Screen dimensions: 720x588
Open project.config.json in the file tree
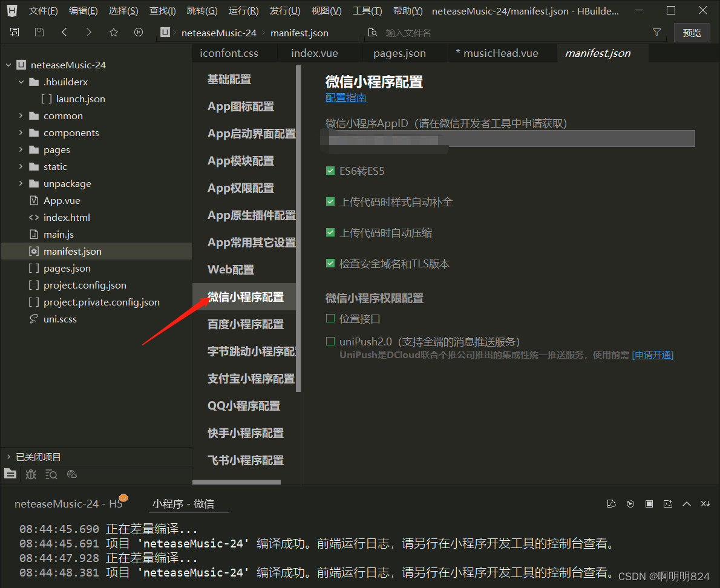pos(85,285)
